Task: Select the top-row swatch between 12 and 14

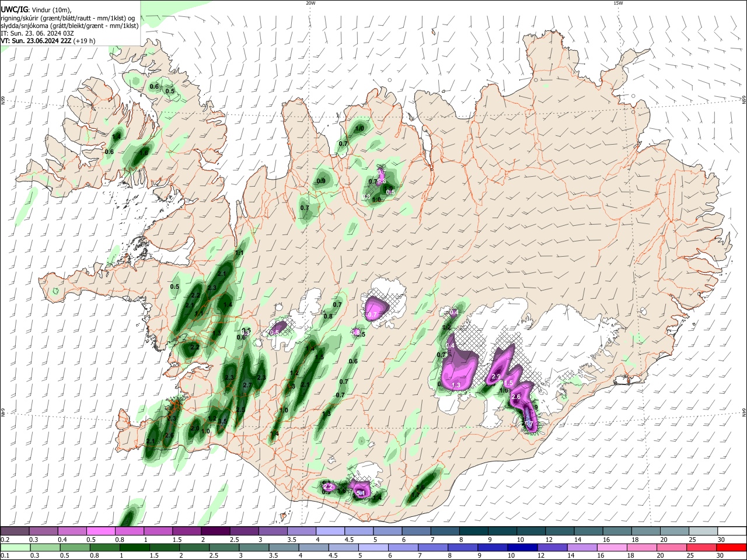Action: 559,531
